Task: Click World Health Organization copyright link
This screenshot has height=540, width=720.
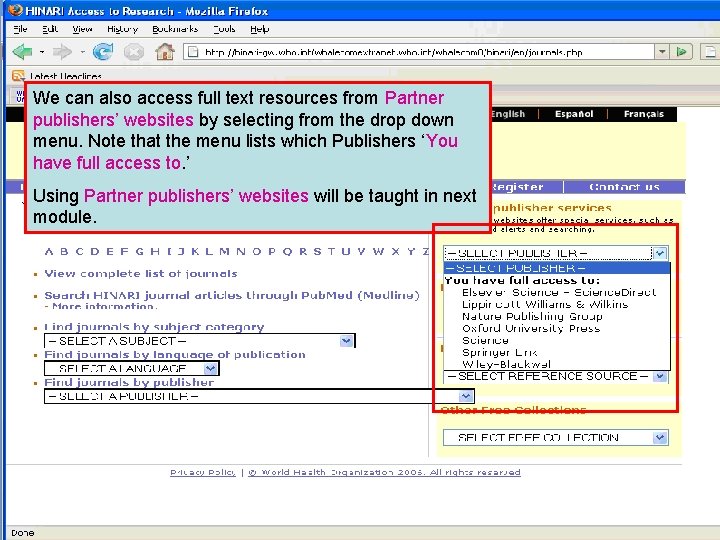Action: pyautogui.click(x=384, y=472)
